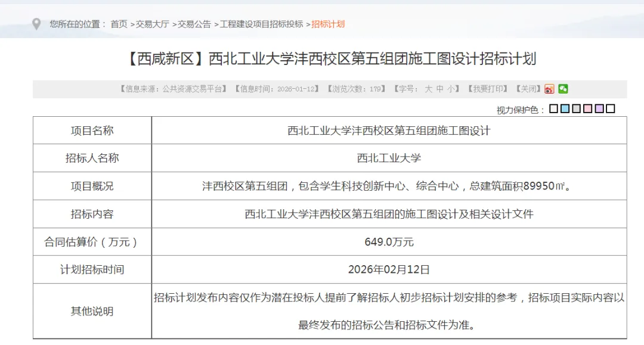Click the 649.0万元 value
Viewport: 644px width, 345px height.
(389, 242)
